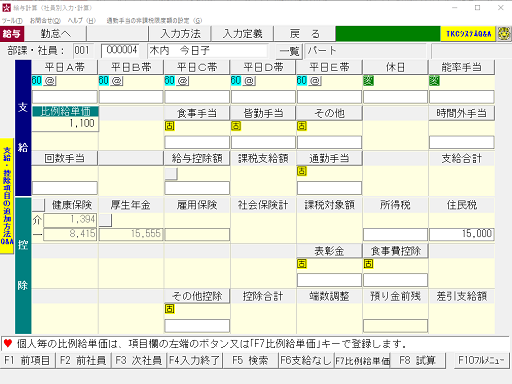The width and height of the screenshot is (512, 384).
Task: Click the green 変 icon under 能率手当
Action: coord(434,81)
